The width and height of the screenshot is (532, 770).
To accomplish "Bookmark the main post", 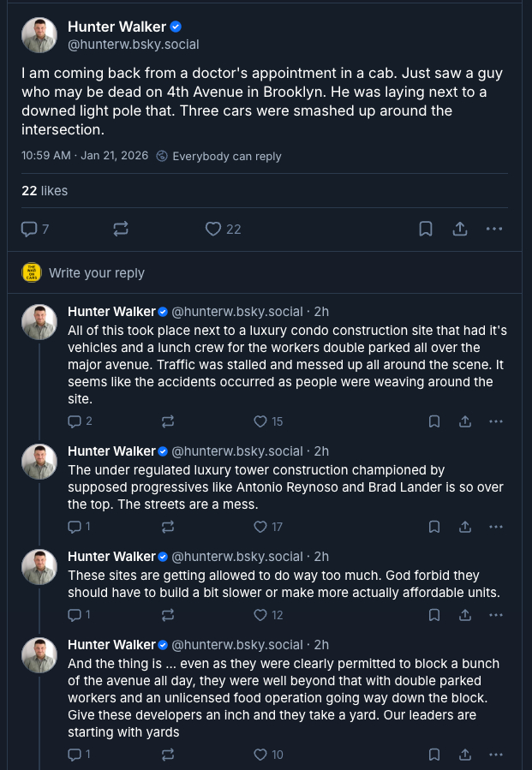I will (425, 229).
